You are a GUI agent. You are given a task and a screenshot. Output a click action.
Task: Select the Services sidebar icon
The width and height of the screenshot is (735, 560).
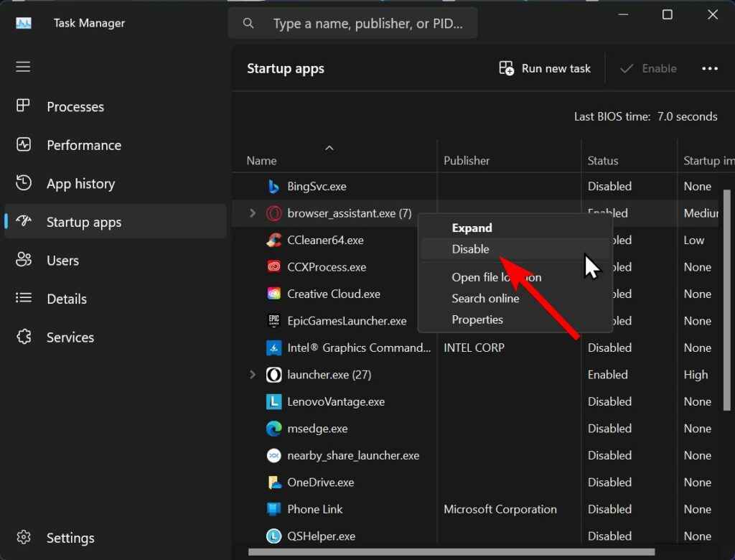24,337
